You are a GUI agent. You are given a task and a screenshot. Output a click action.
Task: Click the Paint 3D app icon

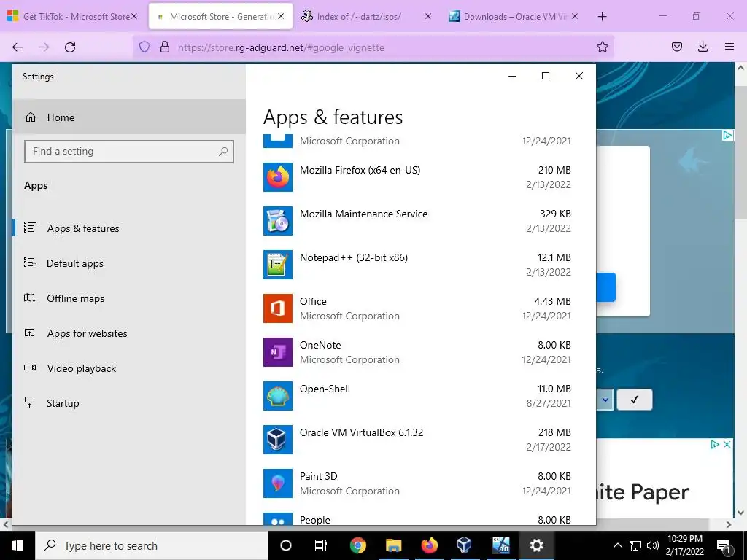pos(278,484)
